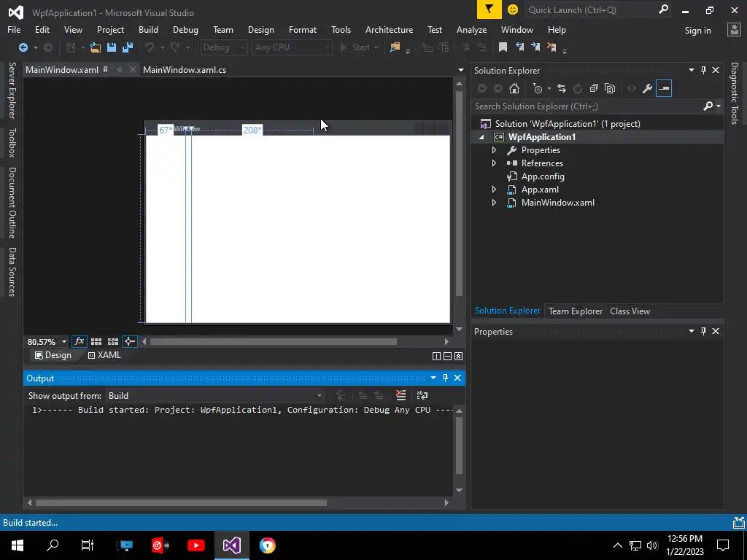Toggle effects fx button in designer
This screenshot has width=747, height=560.
79,341
